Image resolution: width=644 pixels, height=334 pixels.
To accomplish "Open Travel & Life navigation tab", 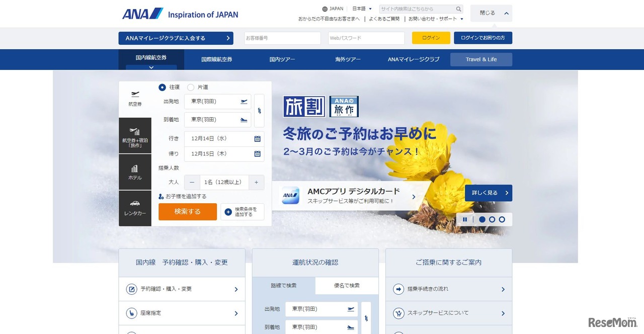I will [x=481, y=59].
